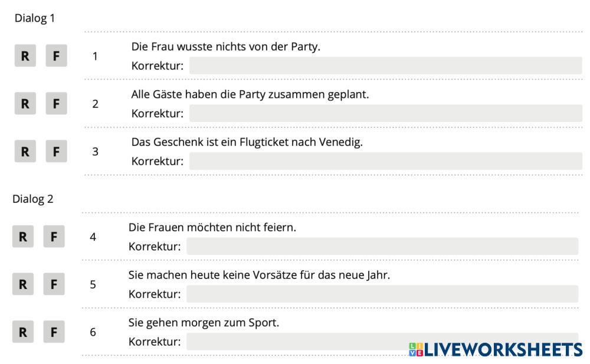Open the Liveworksheets logo link
590x364 pixels.
494,349
